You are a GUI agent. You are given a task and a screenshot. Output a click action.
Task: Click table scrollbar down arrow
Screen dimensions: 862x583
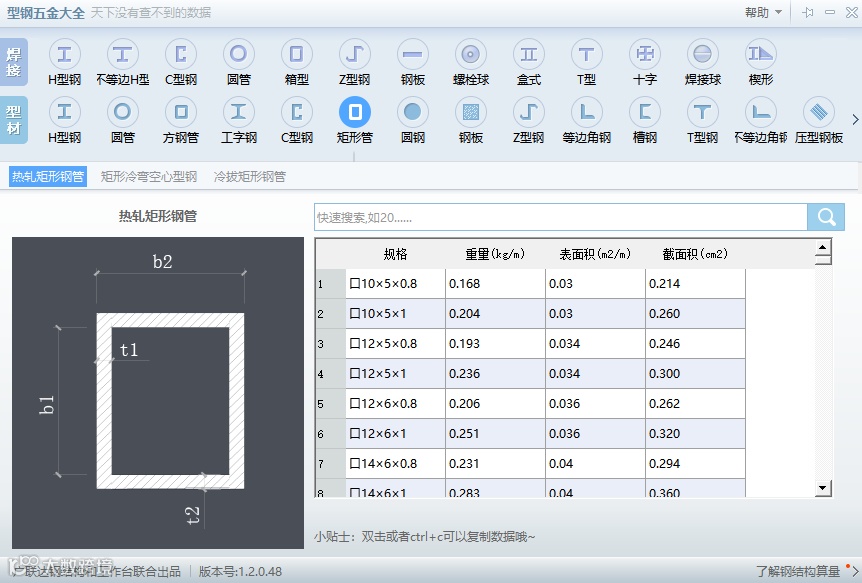tap(822, 488)
